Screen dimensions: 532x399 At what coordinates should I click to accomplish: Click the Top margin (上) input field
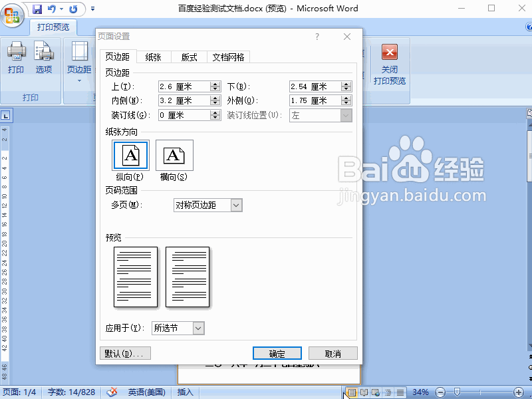pyautogui.click(x=184, y=86)
